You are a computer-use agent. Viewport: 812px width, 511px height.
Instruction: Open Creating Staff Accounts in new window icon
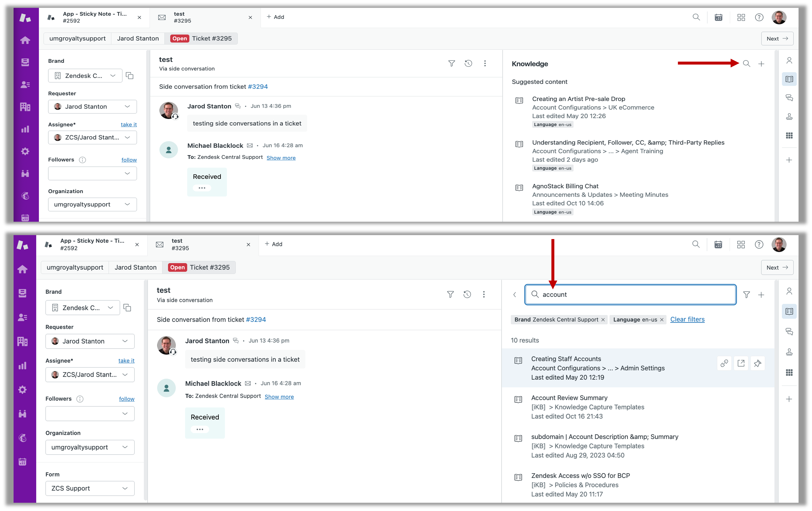click(741, 363)
